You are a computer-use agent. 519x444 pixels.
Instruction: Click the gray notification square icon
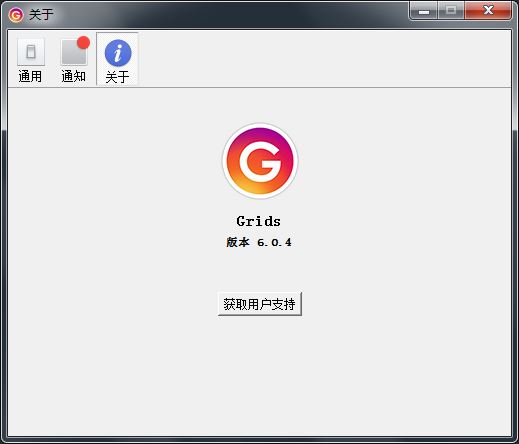74,52
